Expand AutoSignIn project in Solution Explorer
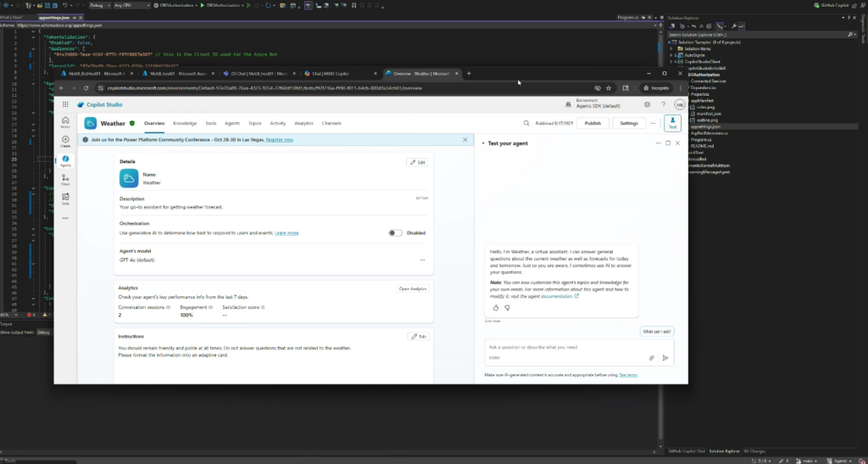Image resolution: width=868 pixels, height=464 pixels. (671, 55)
